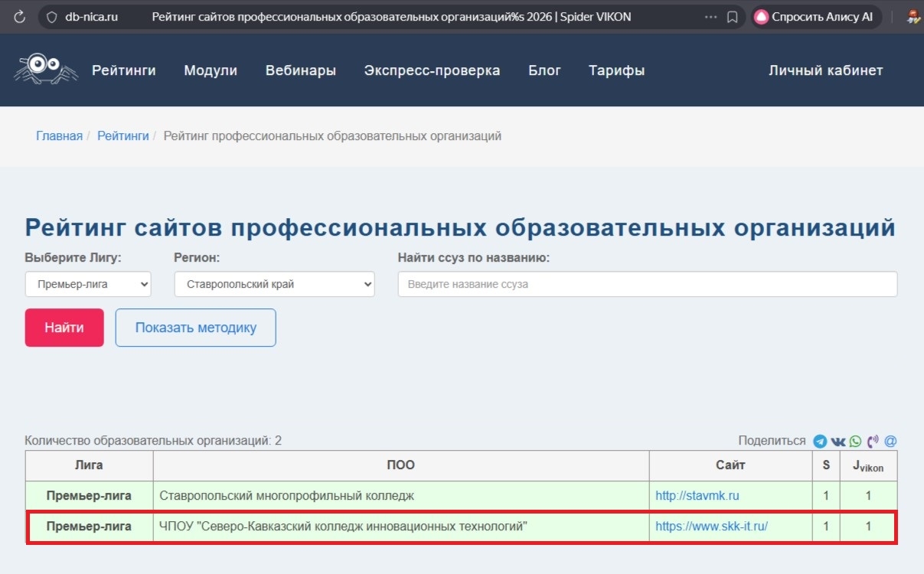
Task: Click the Spider VIKON logo
Action: click(46, 69)
